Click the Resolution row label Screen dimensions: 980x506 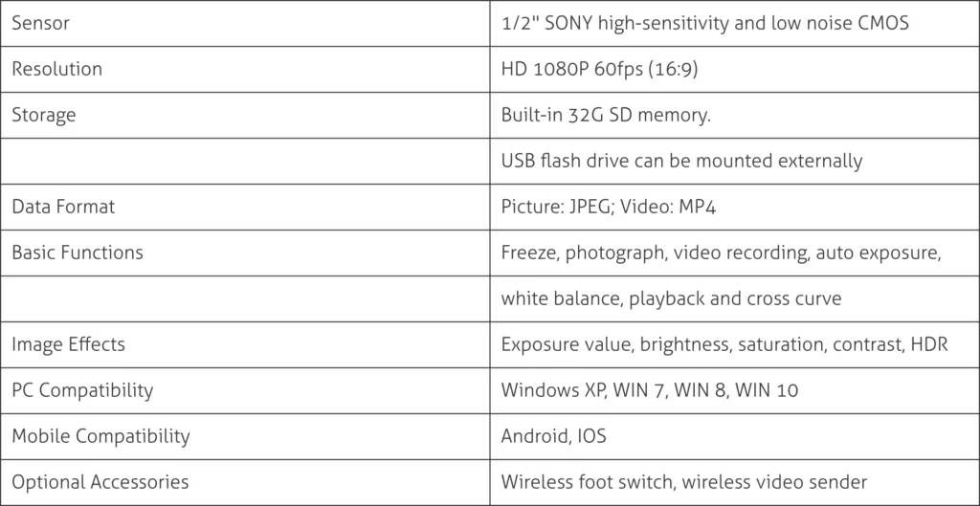(x=56, y=69)
